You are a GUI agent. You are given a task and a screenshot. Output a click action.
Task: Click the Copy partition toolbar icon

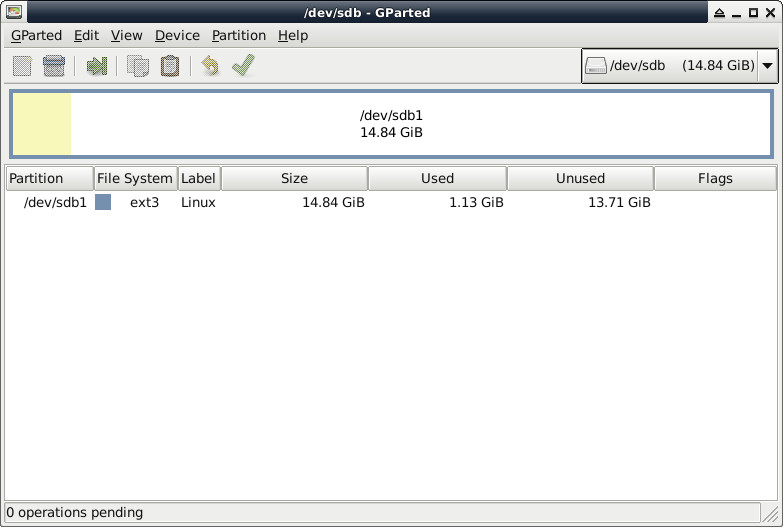tap(138, 66)
